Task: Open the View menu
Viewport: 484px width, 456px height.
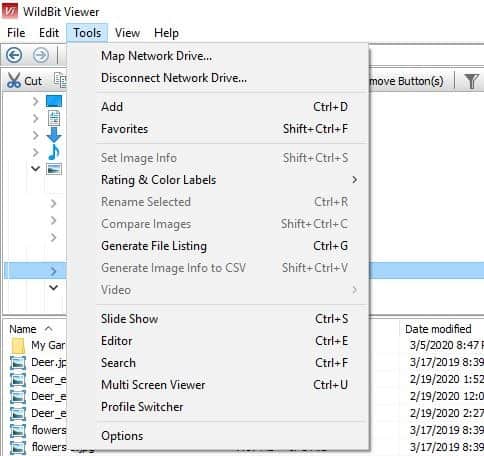Action: click(x=127, y=33)
